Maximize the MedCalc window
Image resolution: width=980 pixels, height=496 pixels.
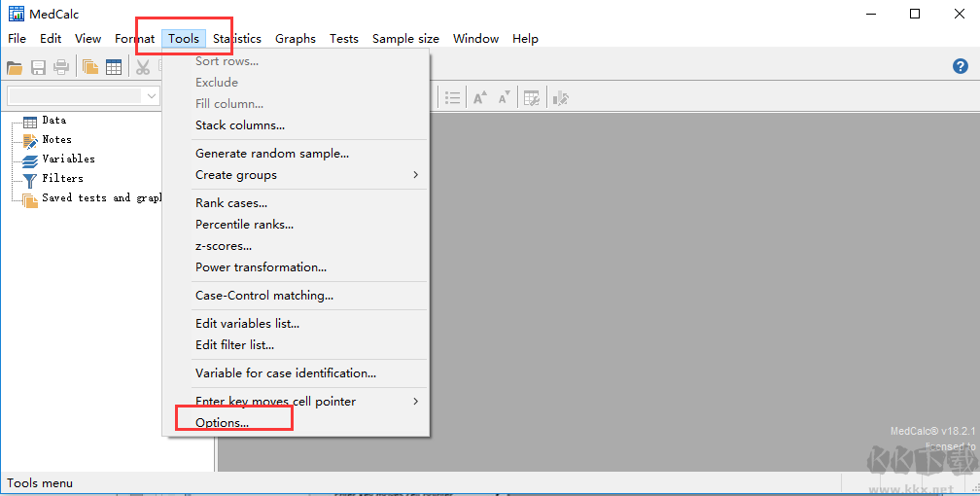pyautogui.click(x=915, y=14)
